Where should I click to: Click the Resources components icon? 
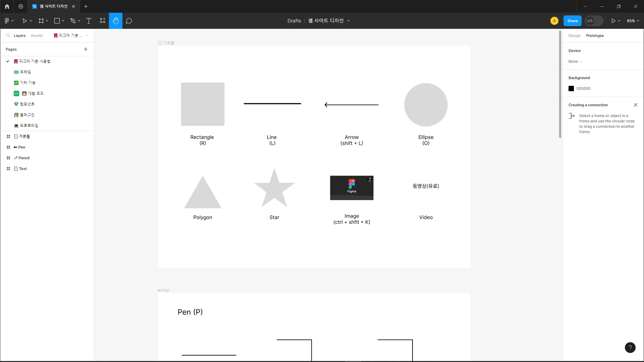[102, 21]
